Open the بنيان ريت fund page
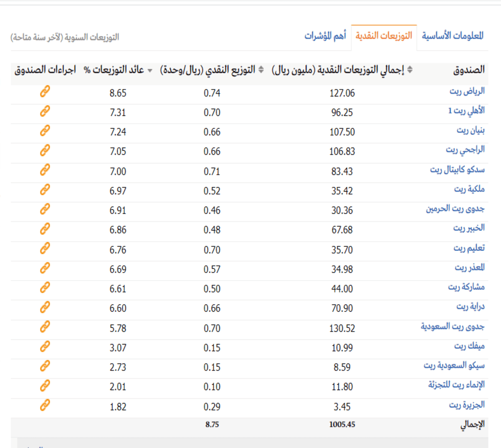Viewport: 501px width, 448px height. click(x=471, y=131)
